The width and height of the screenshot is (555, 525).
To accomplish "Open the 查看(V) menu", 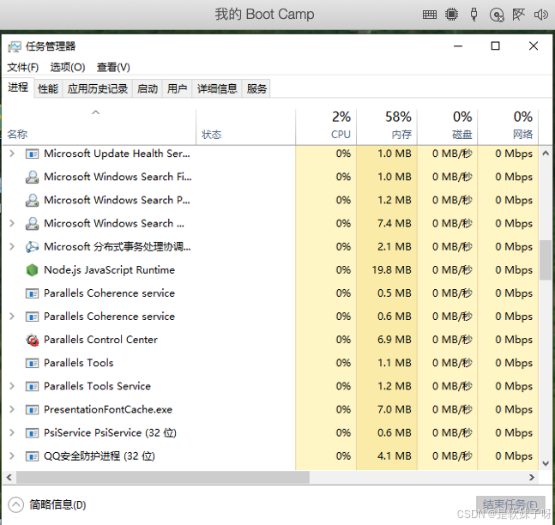I will [114, 67].
